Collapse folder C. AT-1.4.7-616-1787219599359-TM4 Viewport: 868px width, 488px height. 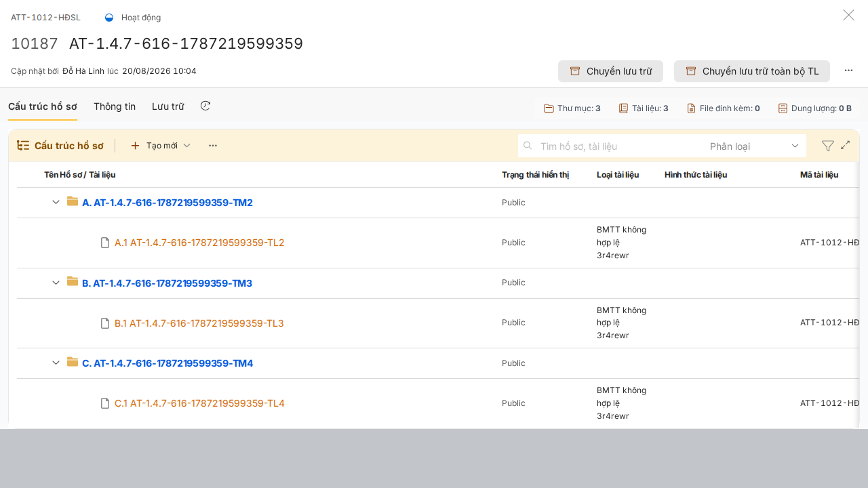(x=56, y=363)
